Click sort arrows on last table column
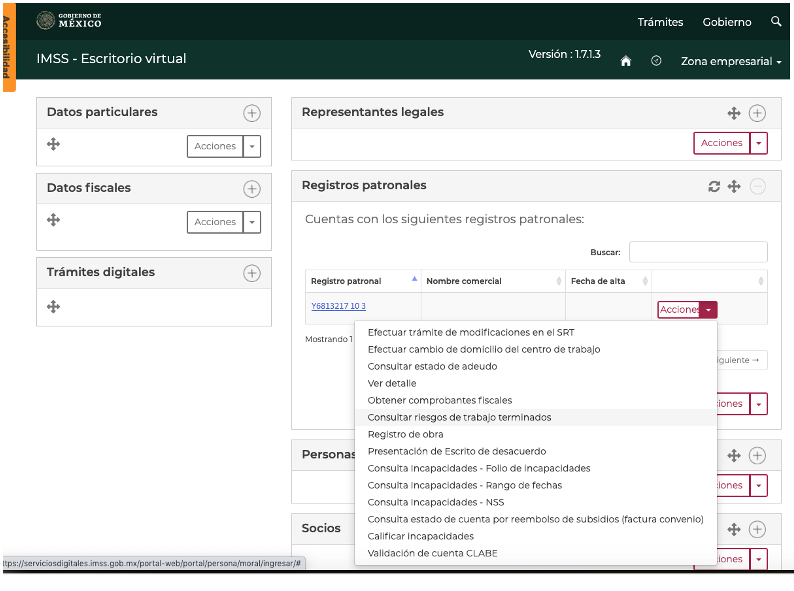The height and width of the screenshot is (591, 794). (761, 281)
